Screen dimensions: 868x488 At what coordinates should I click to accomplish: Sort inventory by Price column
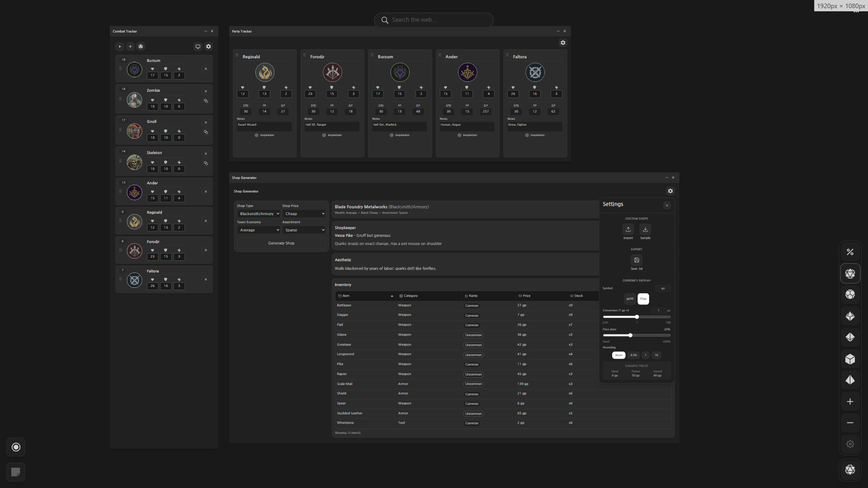point(526,296)
